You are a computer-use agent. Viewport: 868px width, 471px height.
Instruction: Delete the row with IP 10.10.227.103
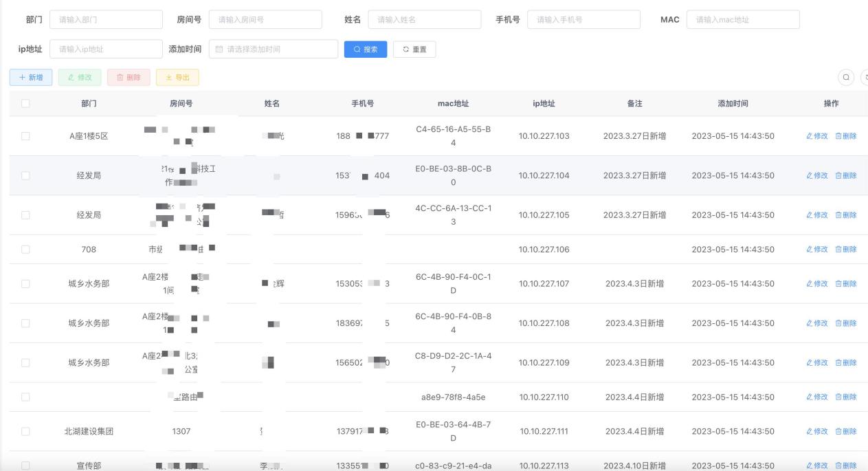pos(846,136)
